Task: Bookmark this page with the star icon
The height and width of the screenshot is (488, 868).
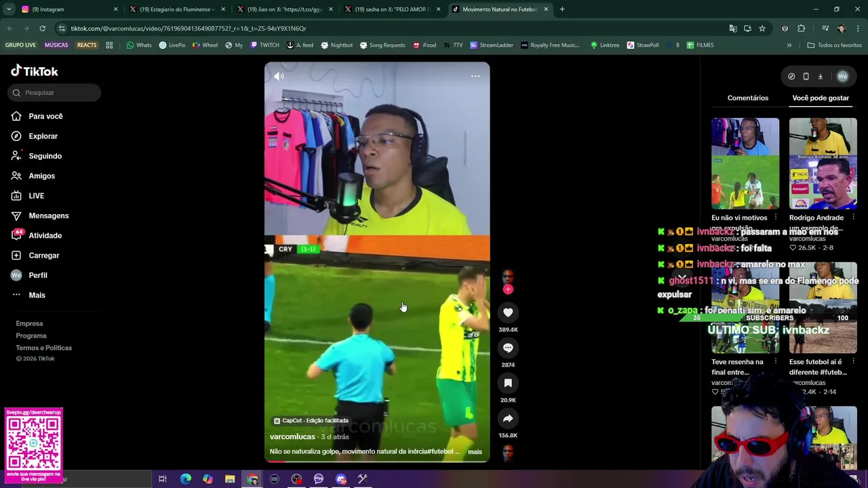Action: pyautogui.click(x=762, y=28)
